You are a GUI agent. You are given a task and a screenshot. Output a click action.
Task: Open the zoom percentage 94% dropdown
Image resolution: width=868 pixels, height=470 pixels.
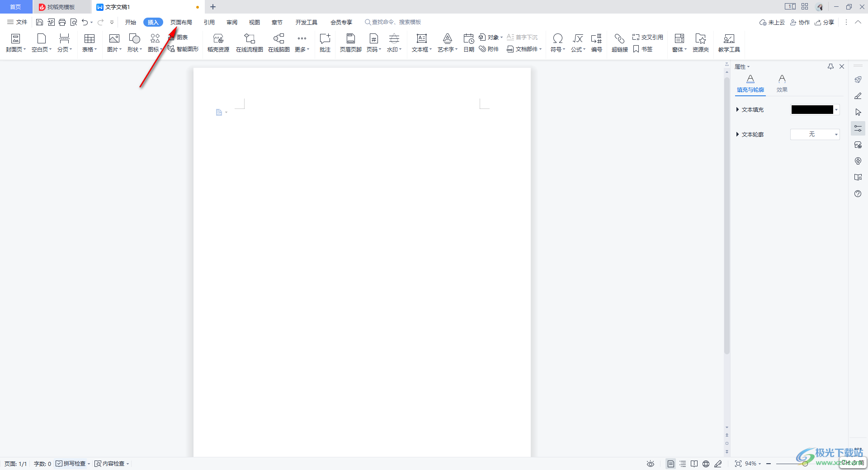click(753, 464)
